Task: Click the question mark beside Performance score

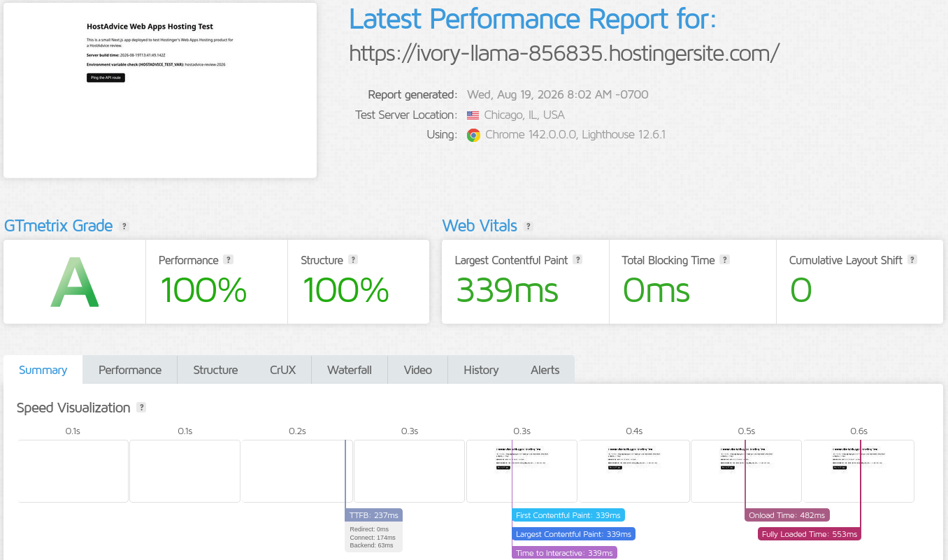Action: tap(228, 259)
